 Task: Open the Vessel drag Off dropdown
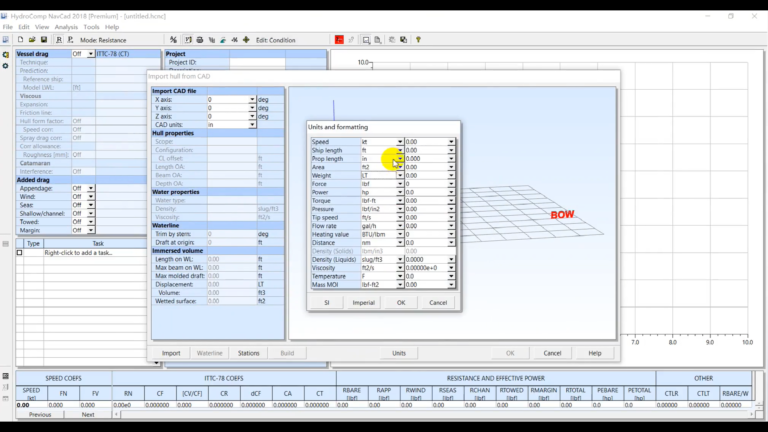coord(91,54)
